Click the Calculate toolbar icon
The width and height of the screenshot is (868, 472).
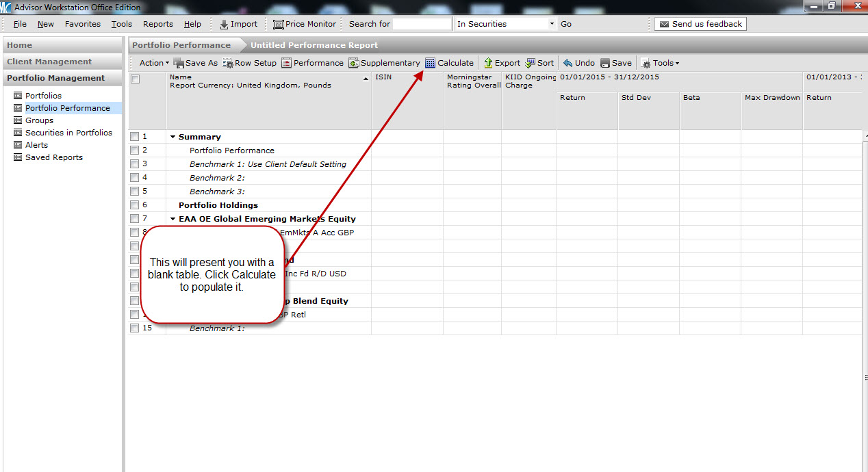pyautogui.click(x=431, y=63)
